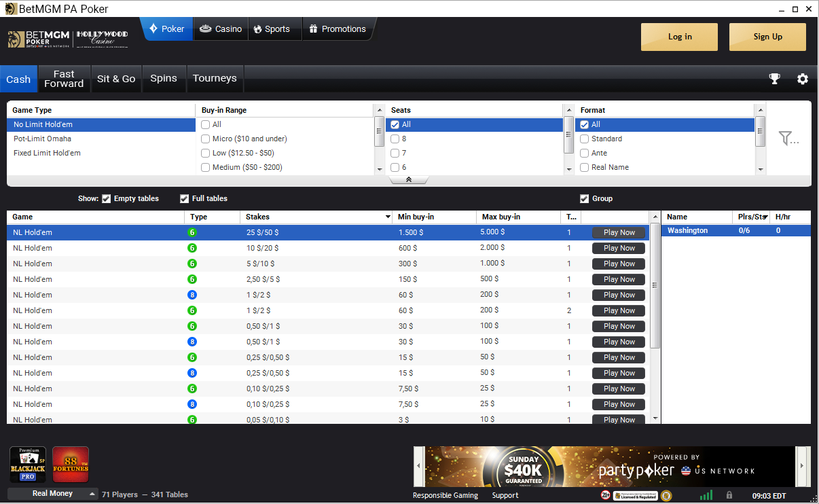Sort tables by Stakes column
Image resolution: width=819 pixels, height=504 pixels.
click(316, 217)
